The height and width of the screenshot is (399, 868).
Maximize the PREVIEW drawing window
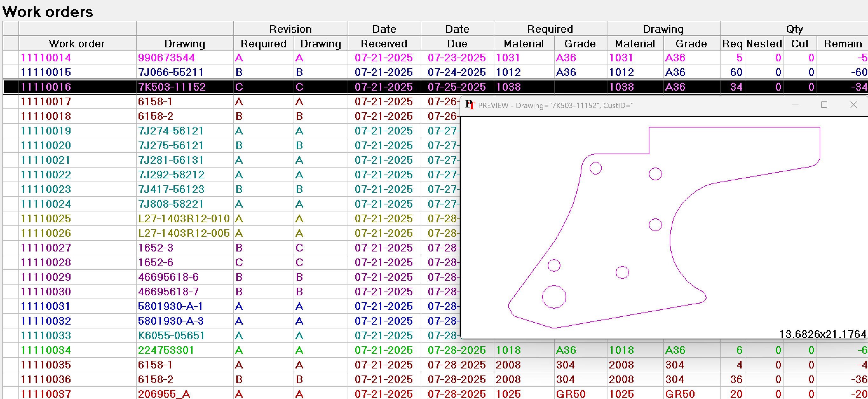(824, 105)
